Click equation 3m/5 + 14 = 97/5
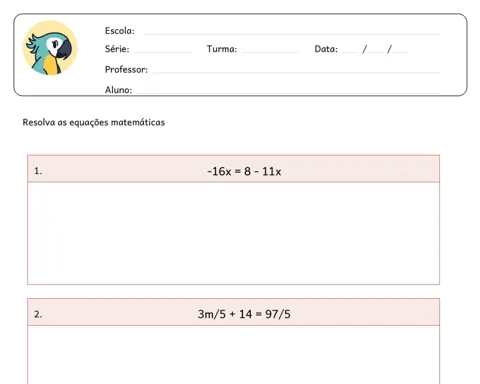Image resolution: width=480 pixels, height=384 pixels. 244,314
